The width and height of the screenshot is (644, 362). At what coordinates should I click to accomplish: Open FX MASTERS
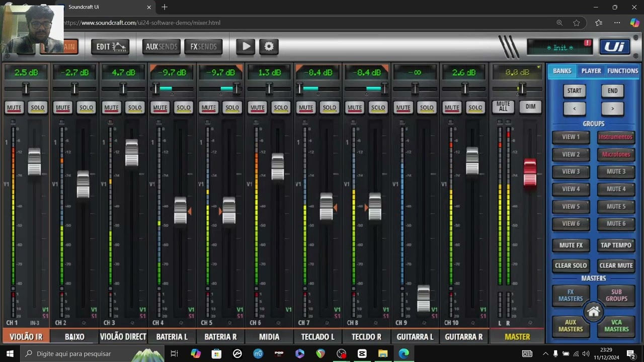coord(571,295)
